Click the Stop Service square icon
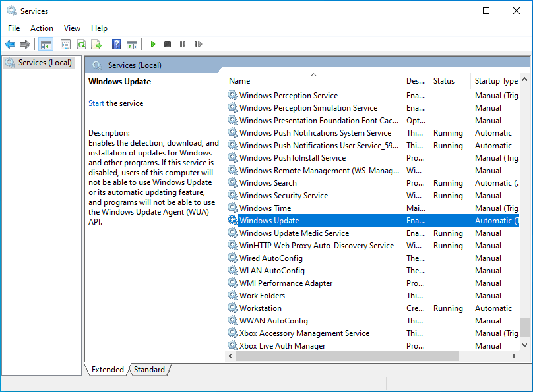This screenshot has height=392, width=533. pos(168,44)
